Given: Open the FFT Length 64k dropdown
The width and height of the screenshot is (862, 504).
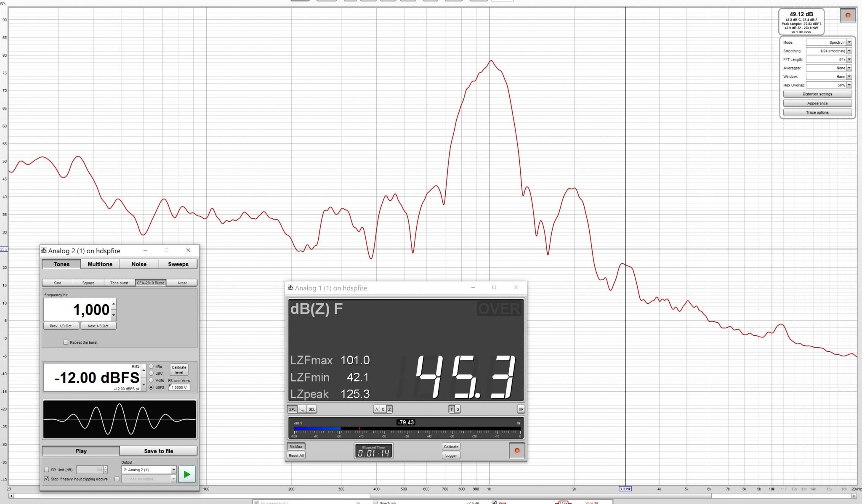Looking at the screenshot, I should tap(829, 59).
